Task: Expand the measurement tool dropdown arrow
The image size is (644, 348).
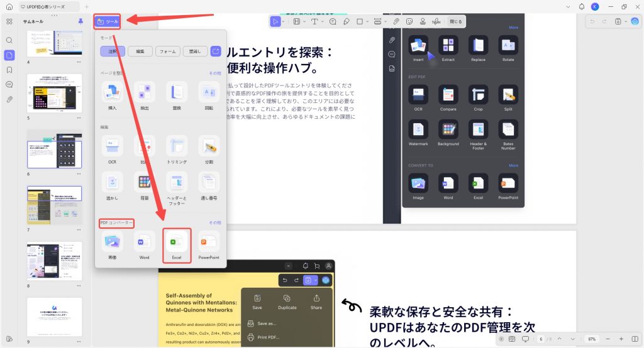Action: pos(386,21)
